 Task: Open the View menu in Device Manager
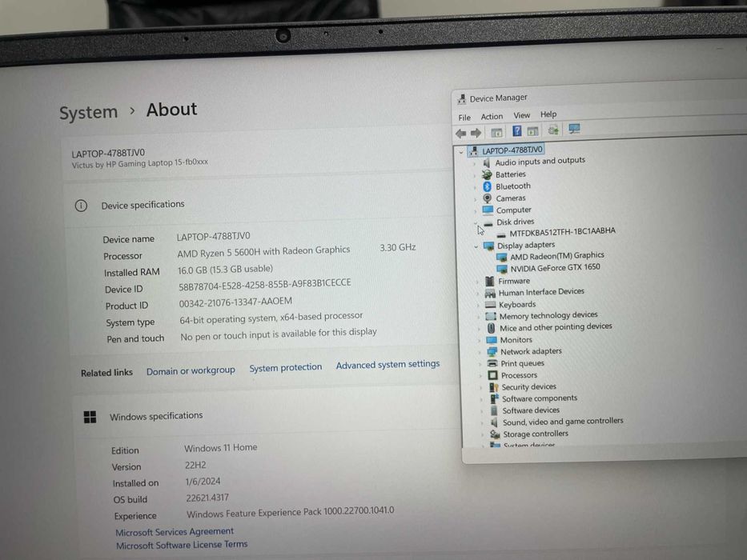pos(522,115)
